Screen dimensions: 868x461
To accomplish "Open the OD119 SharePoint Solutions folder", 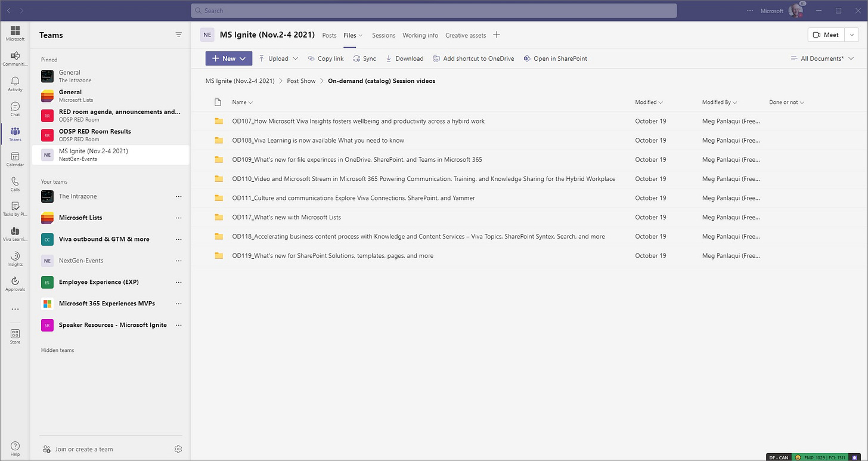I will coord(333,255).
